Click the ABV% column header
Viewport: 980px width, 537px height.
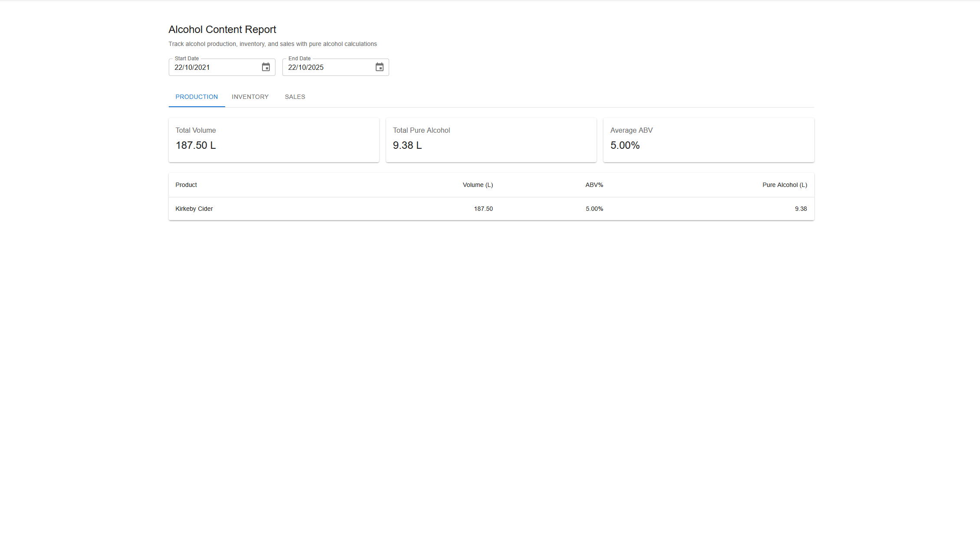[x=594, y=185]
